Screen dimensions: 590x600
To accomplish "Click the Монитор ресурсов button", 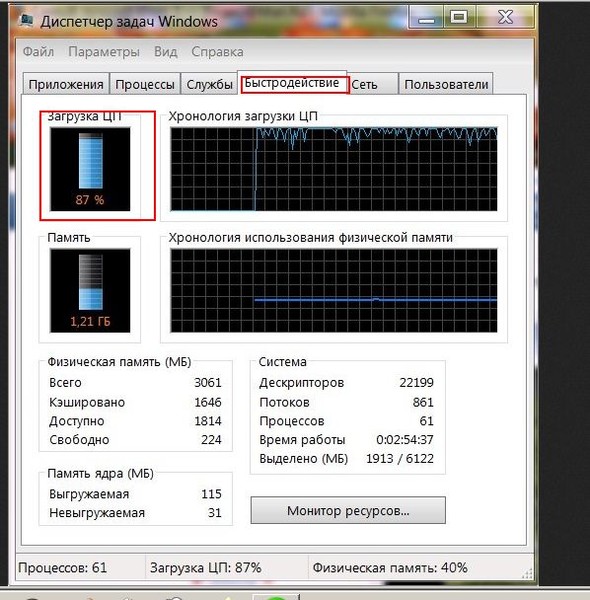I will click(x=348, y=510).
